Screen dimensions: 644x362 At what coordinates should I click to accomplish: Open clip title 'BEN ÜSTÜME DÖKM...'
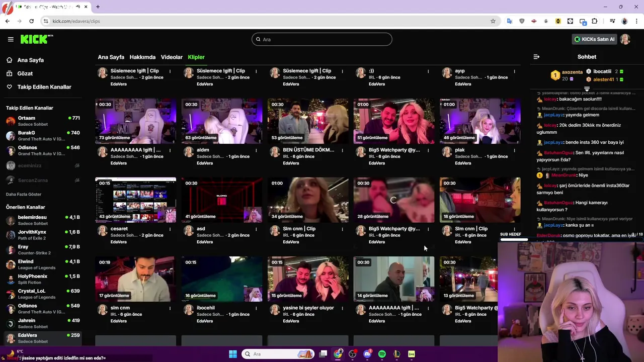(x=308, y=150)
